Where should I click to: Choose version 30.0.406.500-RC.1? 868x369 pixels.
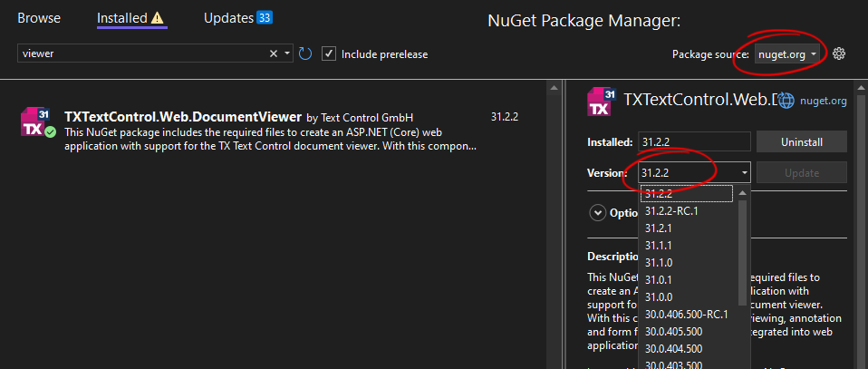[x=688, y=315]
